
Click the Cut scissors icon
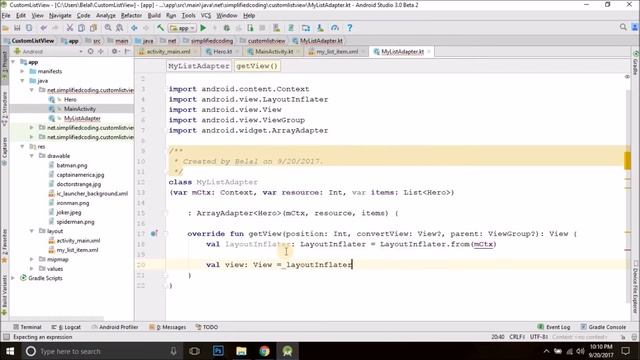coord(70,28)
